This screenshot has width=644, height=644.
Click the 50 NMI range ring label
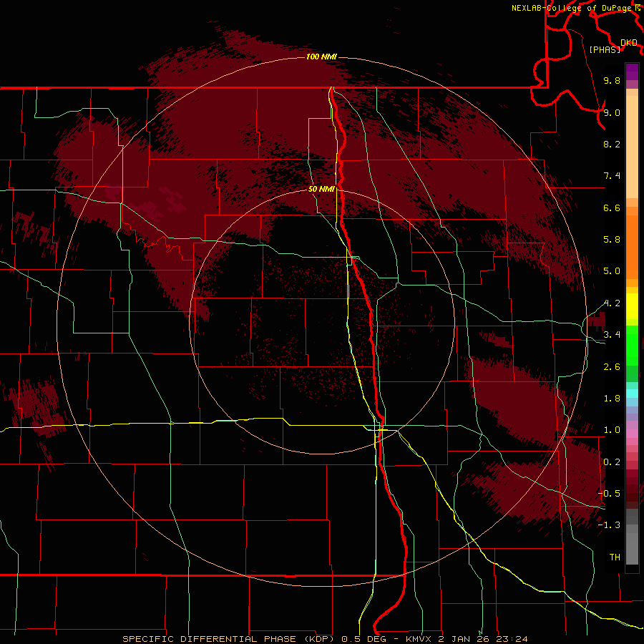321,189
